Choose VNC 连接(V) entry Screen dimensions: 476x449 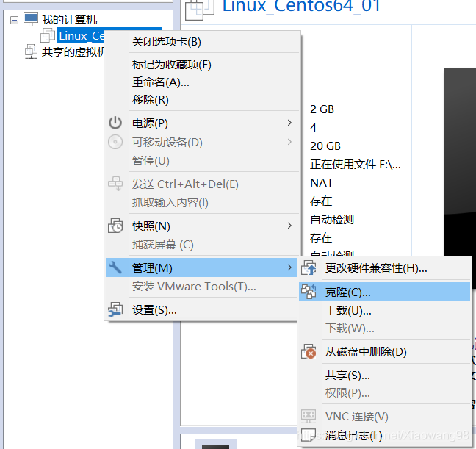pyautogui.click(x=384, y=416)
